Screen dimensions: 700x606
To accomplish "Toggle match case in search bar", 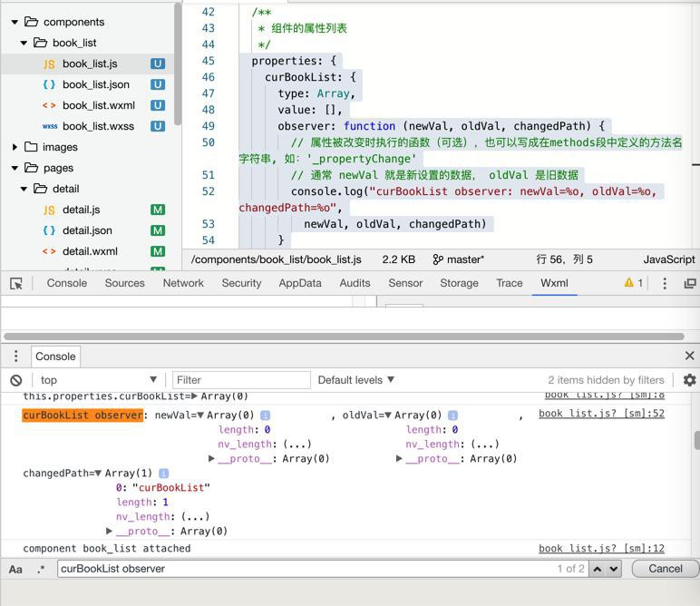I will pyautogui.click(x=15, y=569).
